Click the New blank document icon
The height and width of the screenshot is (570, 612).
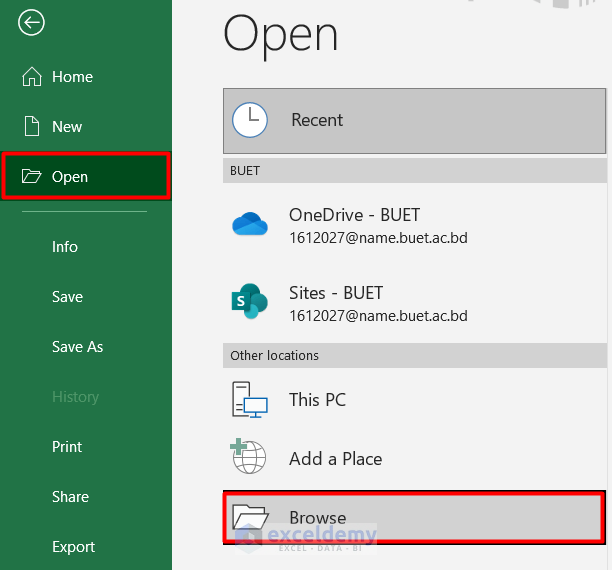click(32, 126)
